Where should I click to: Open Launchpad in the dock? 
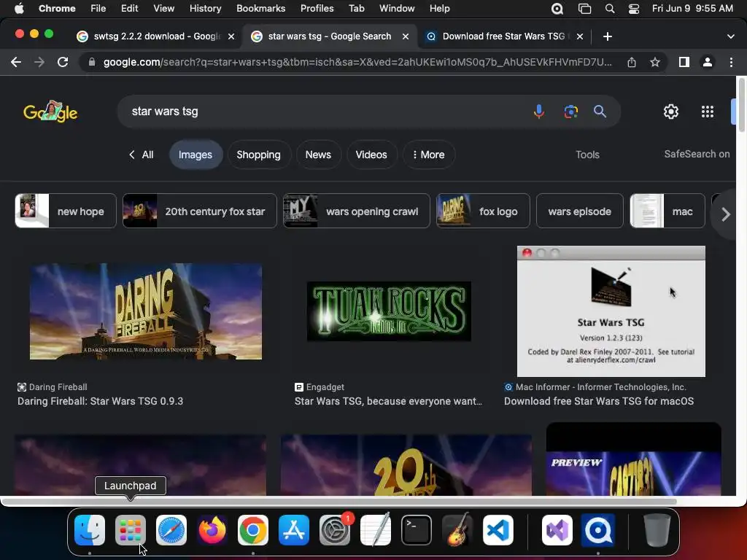pyautogui.click(x=130, y=530)
